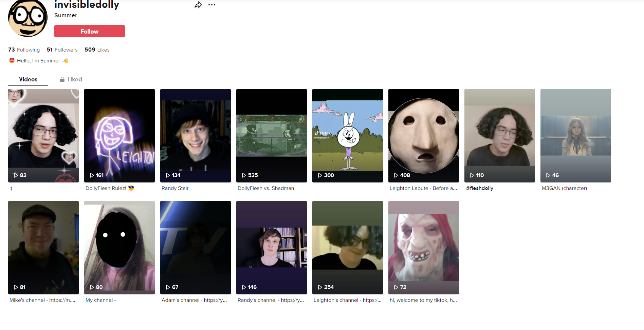Open the video with 110 views
Screen dimensions: 644x330
point(500,136)
